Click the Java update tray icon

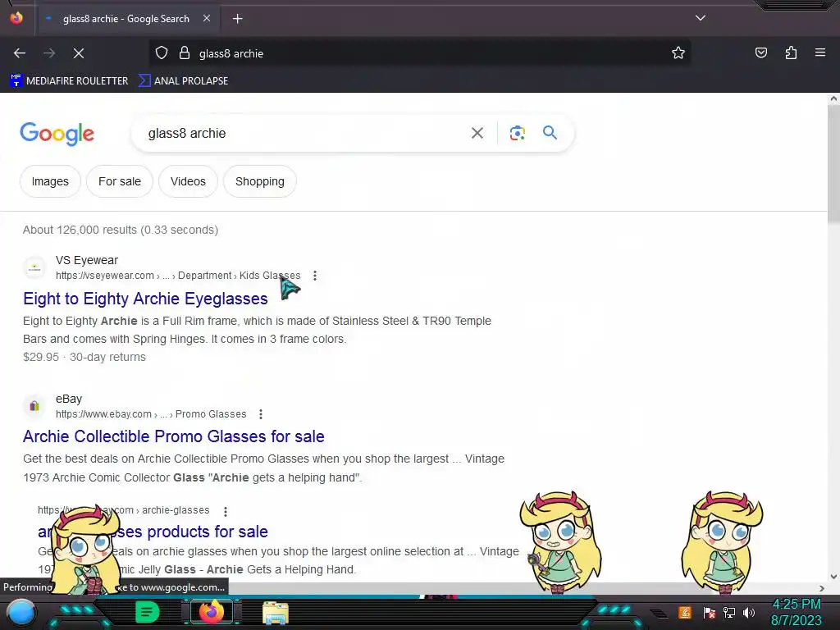tap(685, 612)
